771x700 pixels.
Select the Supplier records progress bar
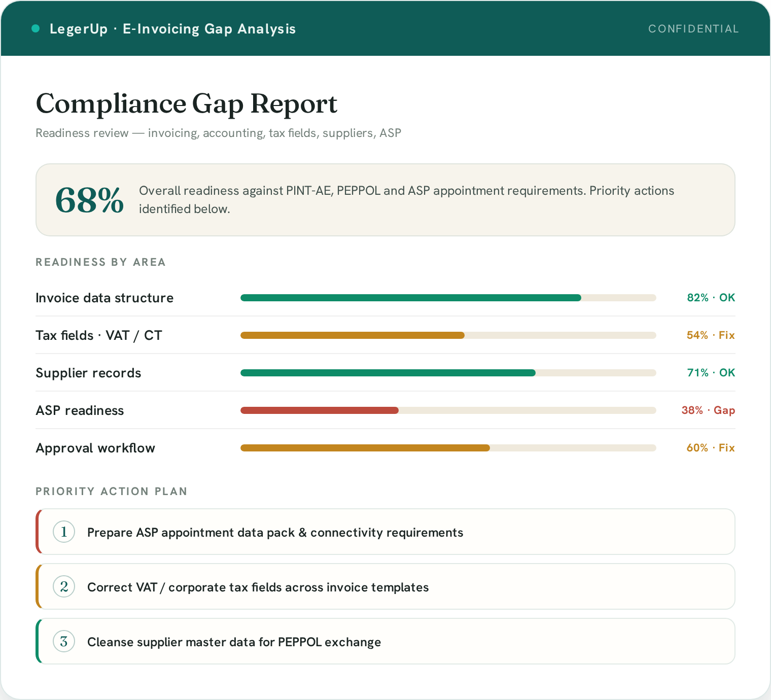coord(448,373)
